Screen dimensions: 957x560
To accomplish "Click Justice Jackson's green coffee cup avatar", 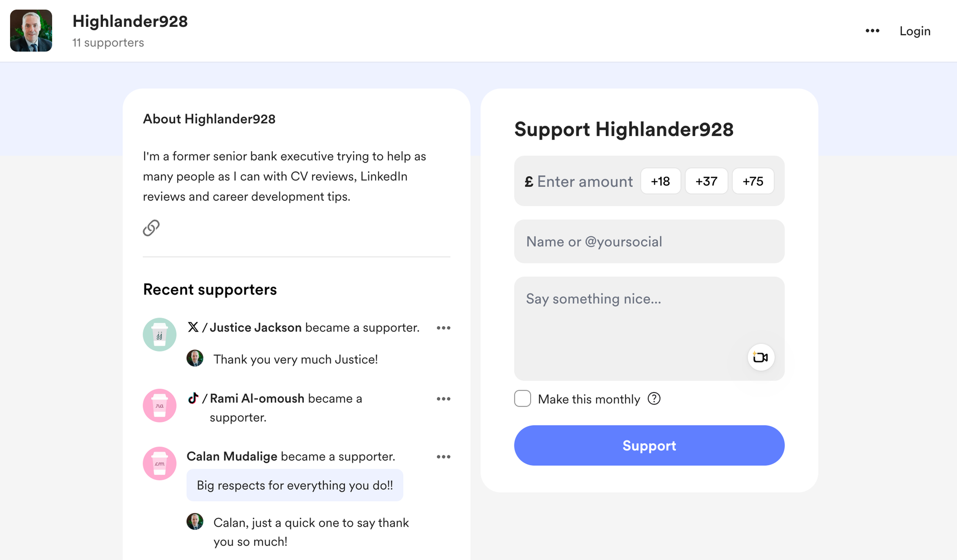I will (x=159, y=334).
